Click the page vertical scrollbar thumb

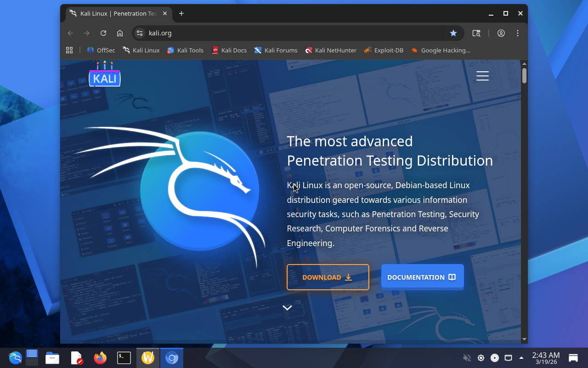(x=524, y=76)
